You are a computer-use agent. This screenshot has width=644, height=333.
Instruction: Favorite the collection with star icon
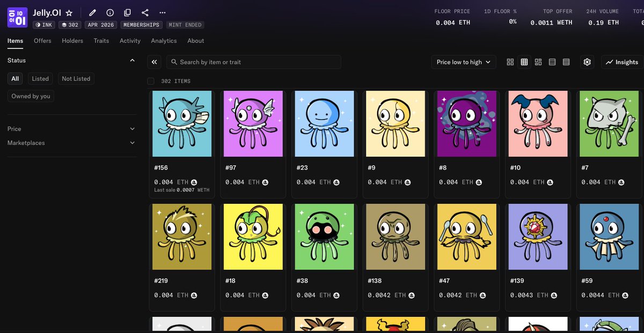tap(69, 12)
